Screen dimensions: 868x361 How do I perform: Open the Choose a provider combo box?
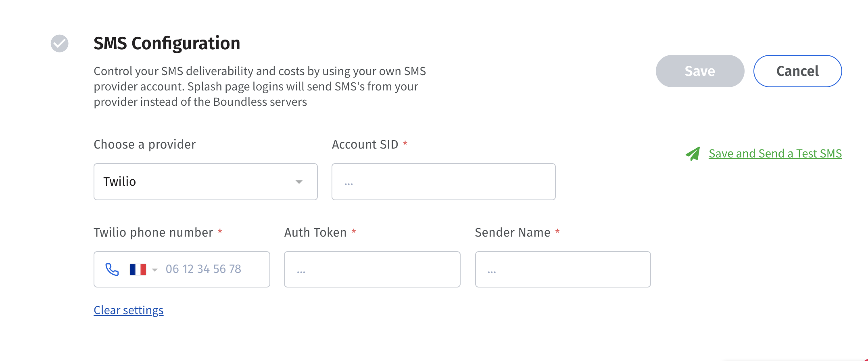[x=206, y=182]
